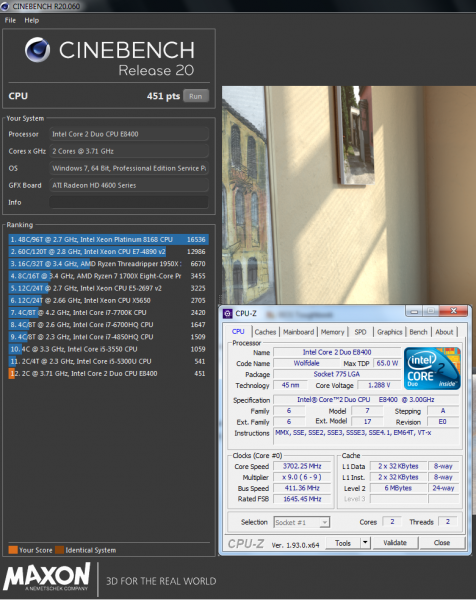Click the CPU-Z title bar icon
476x600 pixels.
[x=228, y=314]
